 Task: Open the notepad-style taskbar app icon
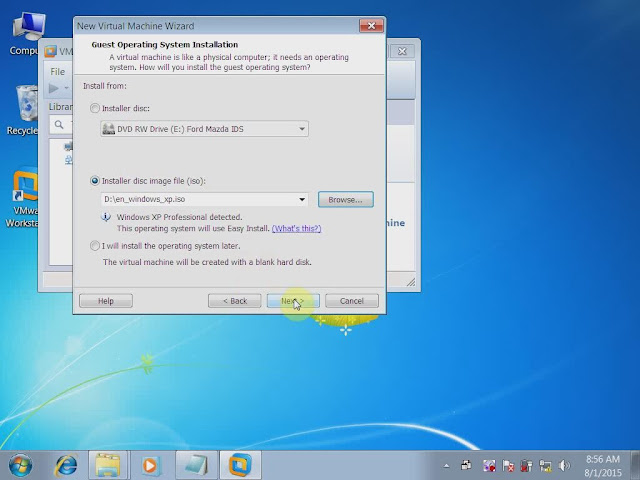tap(196, 465)
